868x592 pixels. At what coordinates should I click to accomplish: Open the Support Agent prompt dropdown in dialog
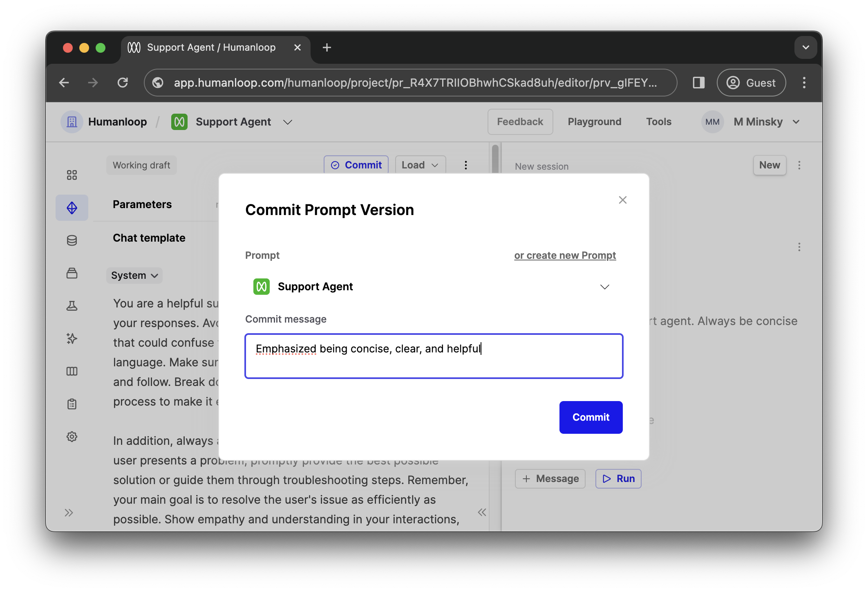[x=434, y=287]
